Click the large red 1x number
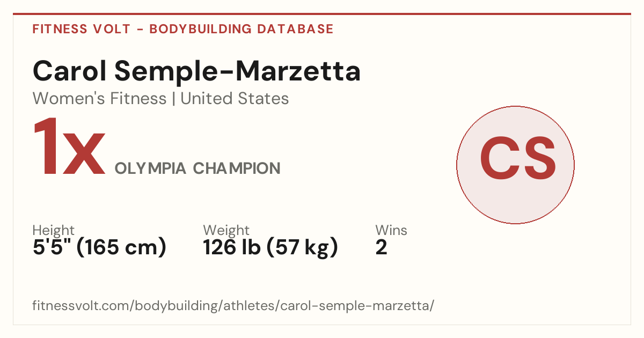This screenshot has width=644, height=338. pyautogui.click(x=69, y=148)
